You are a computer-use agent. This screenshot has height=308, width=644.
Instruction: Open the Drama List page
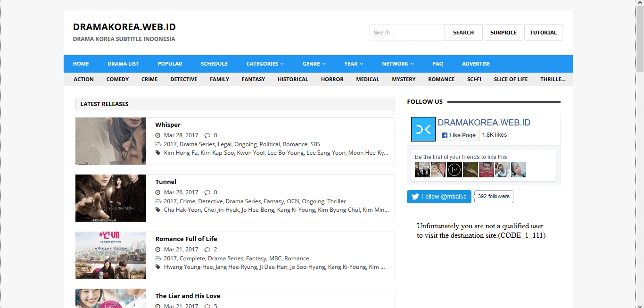click(x=123, y=64)
